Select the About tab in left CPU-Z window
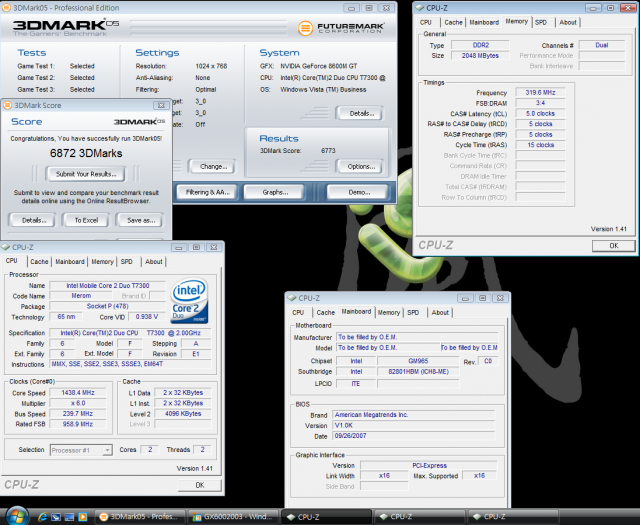 pyautogui.click(x=154, y=262)
